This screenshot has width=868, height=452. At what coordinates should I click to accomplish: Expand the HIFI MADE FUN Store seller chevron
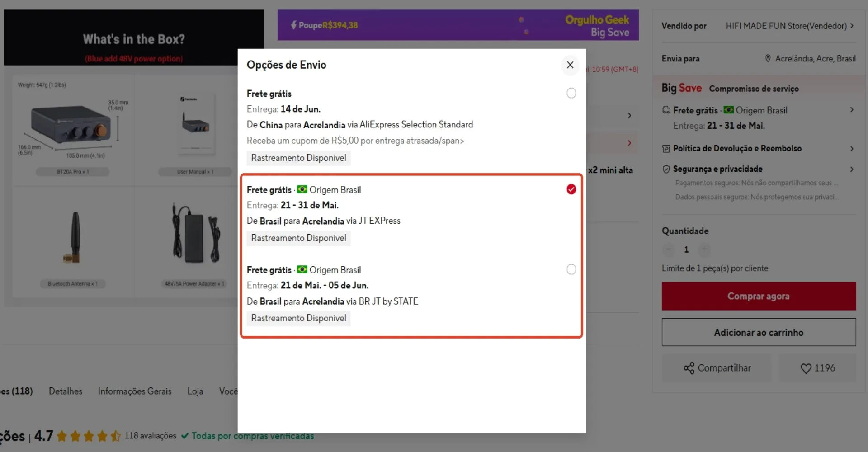pyautogui.click(x=852, y=26)
